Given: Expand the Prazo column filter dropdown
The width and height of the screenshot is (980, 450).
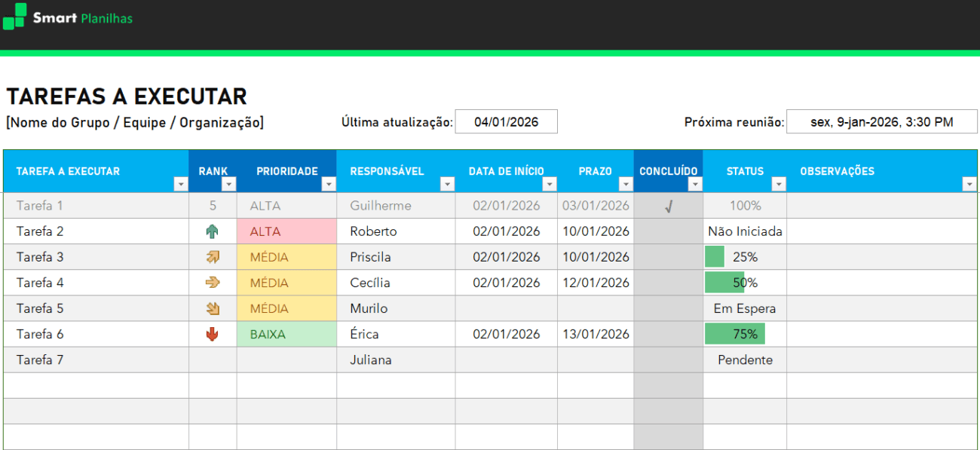Looking at the screenshot, I should tap(626, 184).
